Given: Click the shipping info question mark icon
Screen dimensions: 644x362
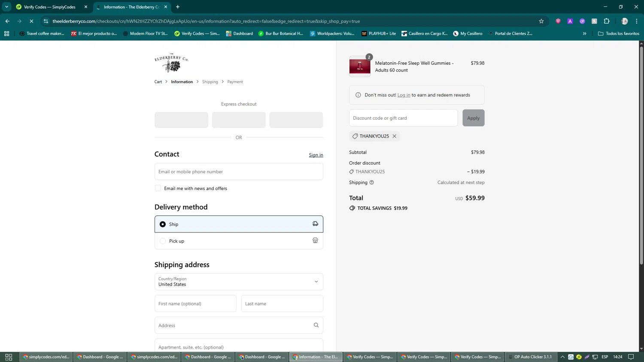Looking at the screenshot, I should [372, 182].
